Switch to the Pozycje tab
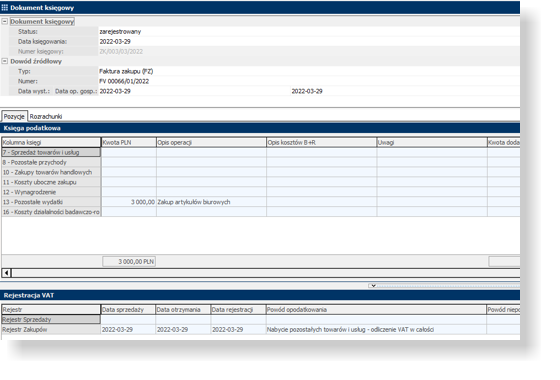This screenshot has height=380, width=560. (14, 116)
